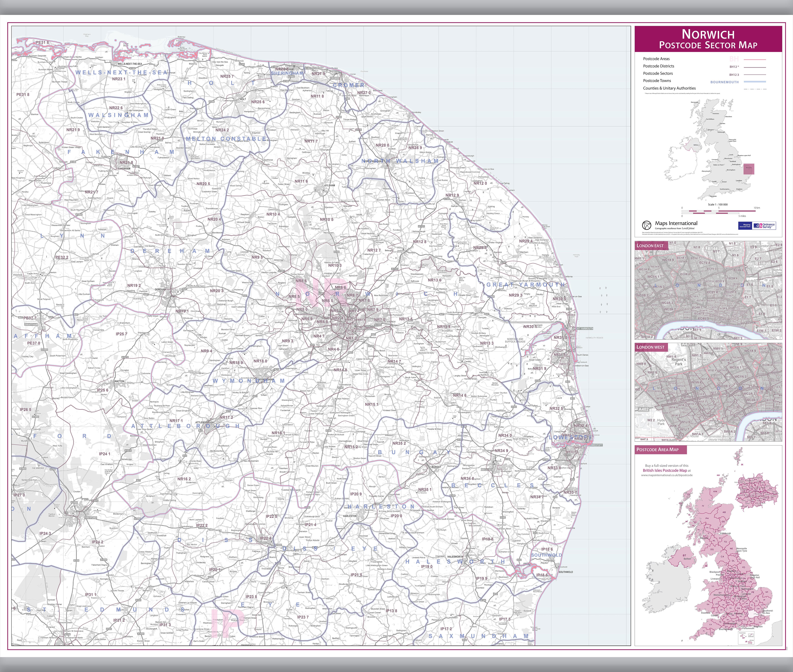Click the Ordnance Survey logo
This screenshot has height=672, width=793.
(764, 225)
